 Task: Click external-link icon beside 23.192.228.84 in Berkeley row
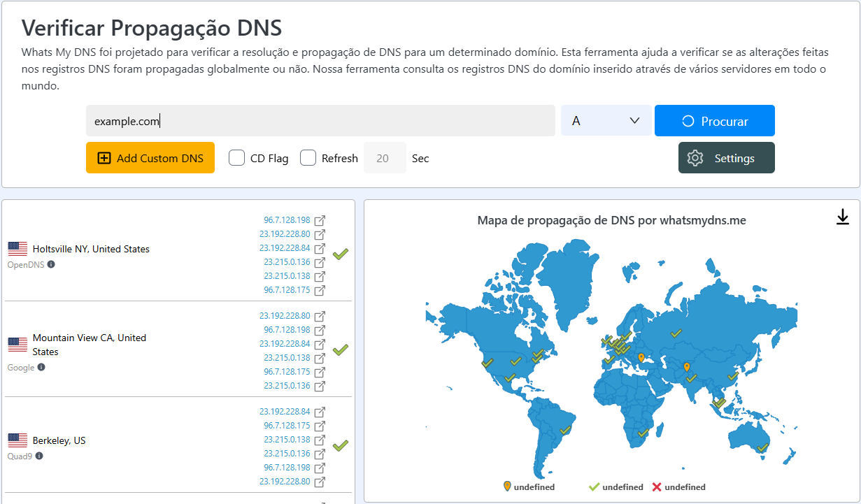click(320, 412)
